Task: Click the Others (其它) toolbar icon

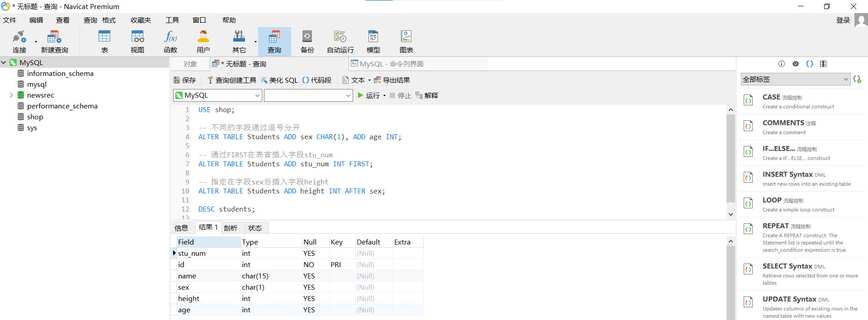Action: 239,42
